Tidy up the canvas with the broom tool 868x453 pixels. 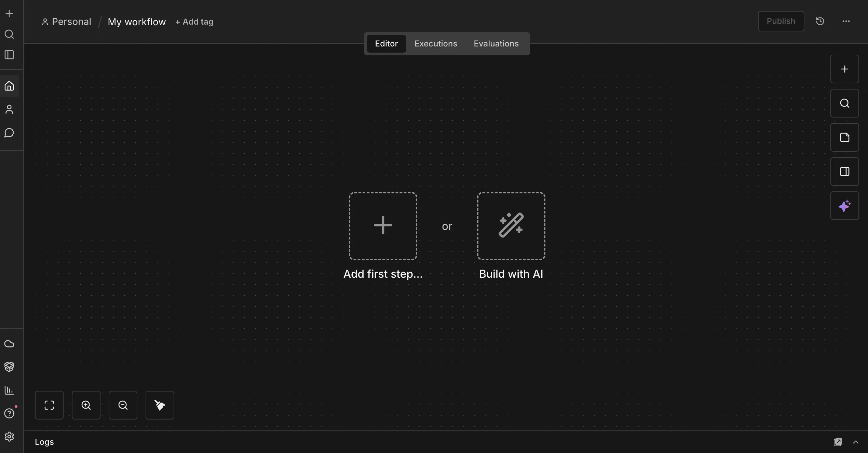[159, 405]
